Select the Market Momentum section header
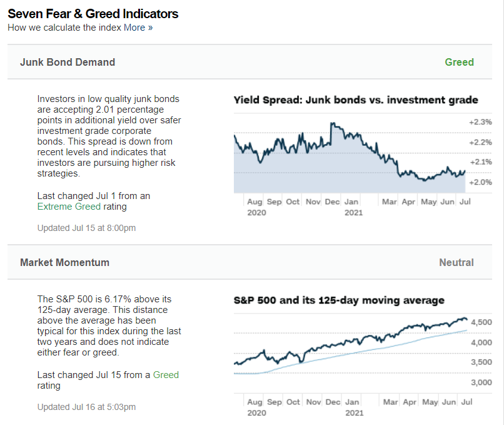Viewport: 504px width, 425px height. pos(249,262)
